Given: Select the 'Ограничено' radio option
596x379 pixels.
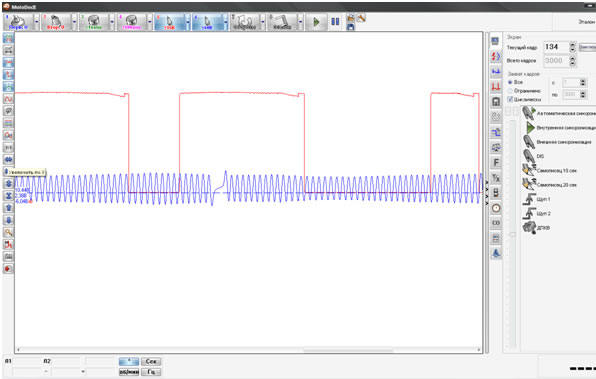Looking at the screenshot, I should point(510,91).
